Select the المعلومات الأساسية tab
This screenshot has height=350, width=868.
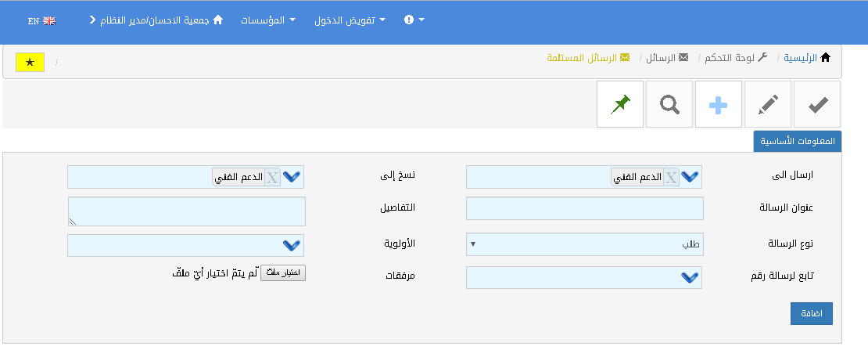point(797,142)
